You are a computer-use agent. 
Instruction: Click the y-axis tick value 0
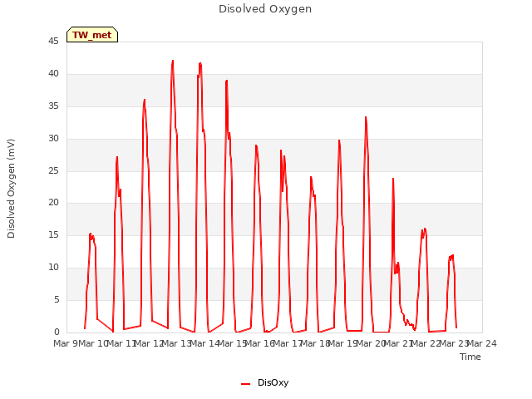57,332
